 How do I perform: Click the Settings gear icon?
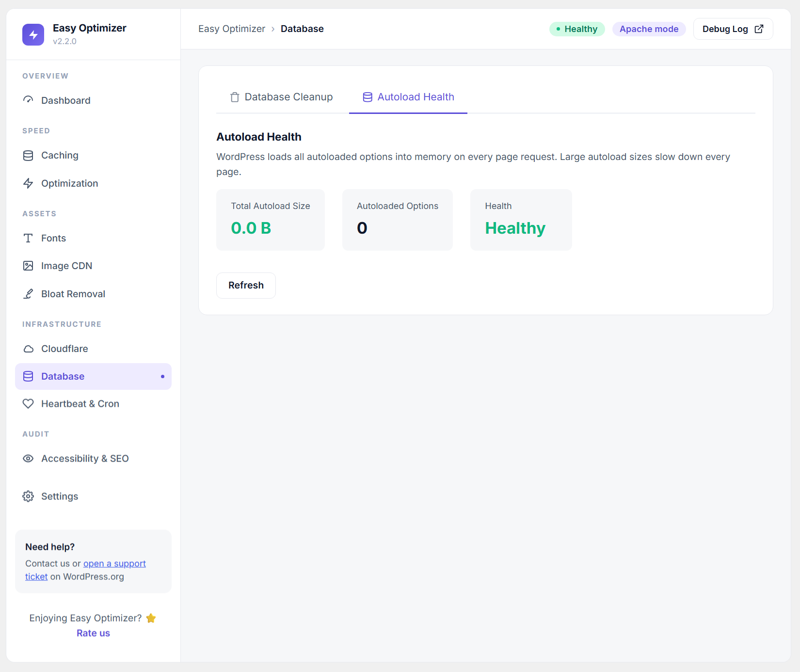28,496
